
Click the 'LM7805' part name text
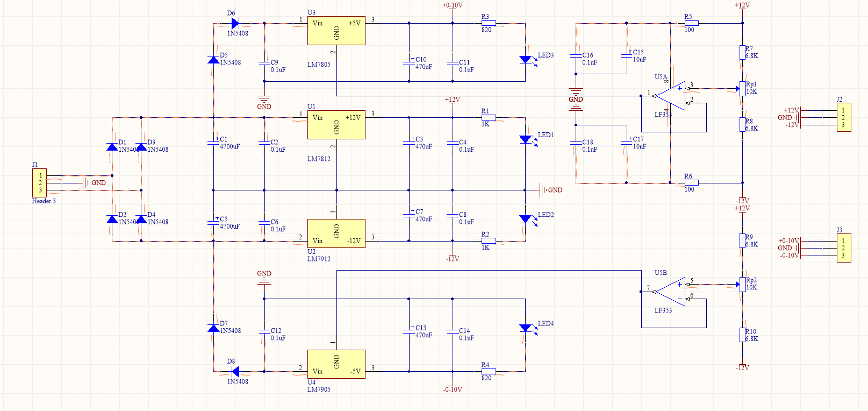319,65
